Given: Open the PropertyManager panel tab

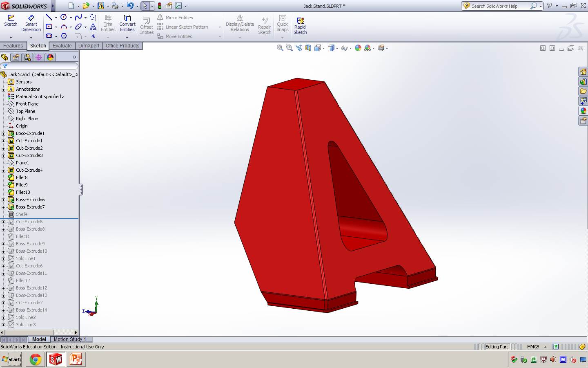Looking at the screenshot, I should [16, 57].
